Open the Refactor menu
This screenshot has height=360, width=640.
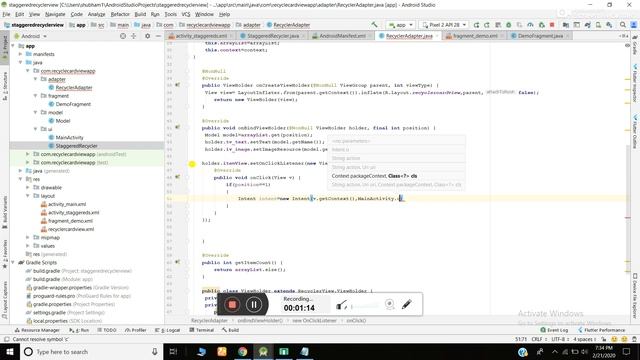coord(120,14)
